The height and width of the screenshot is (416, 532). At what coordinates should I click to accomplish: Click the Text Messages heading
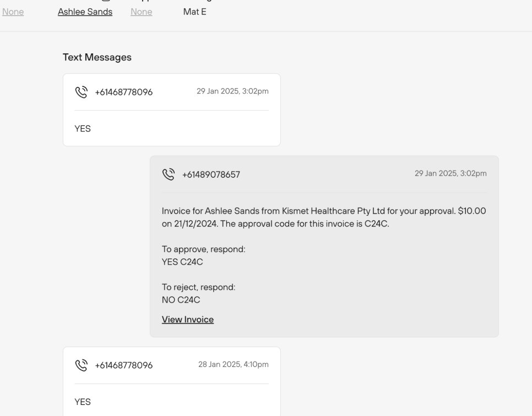pos(97,57)
